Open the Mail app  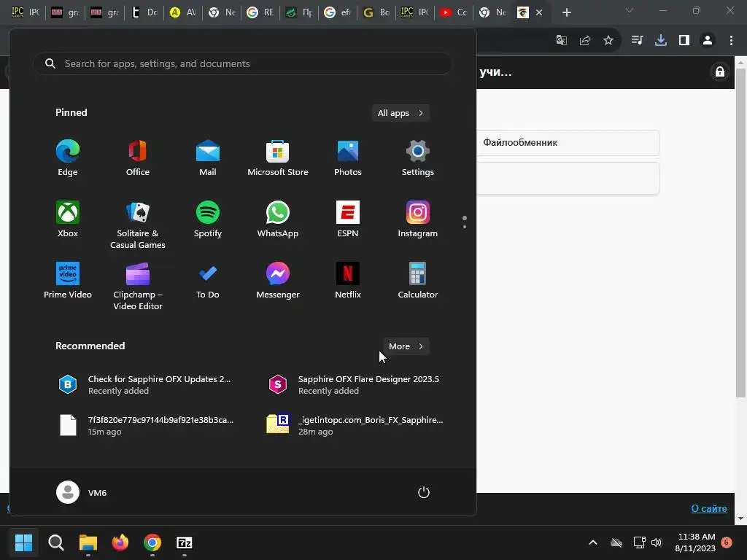click(208, 158)
